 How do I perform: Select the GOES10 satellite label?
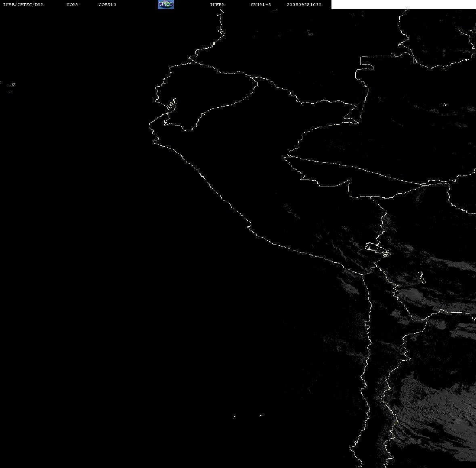tap(107, 4)
